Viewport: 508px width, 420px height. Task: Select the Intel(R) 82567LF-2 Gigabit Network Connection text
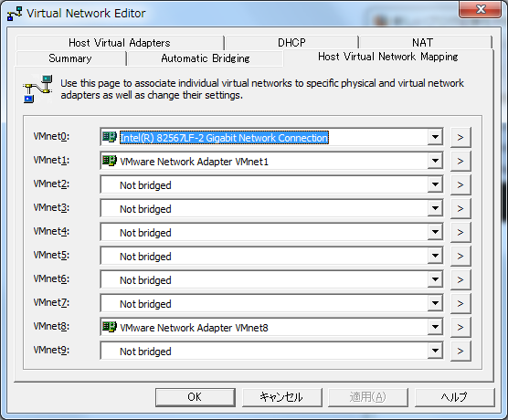224,138
